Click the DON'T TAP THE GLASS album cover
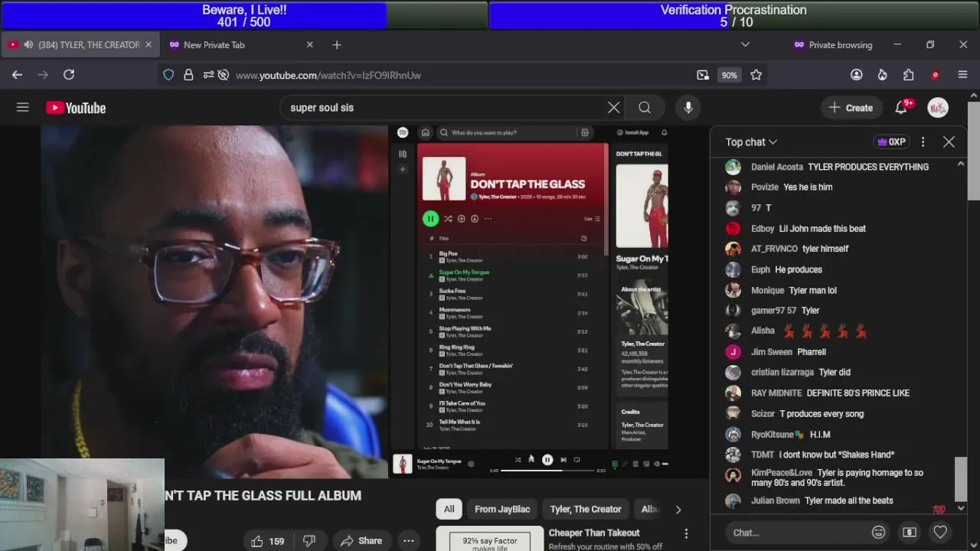This screenshot has width=980, height=551. tap(444, 179)
